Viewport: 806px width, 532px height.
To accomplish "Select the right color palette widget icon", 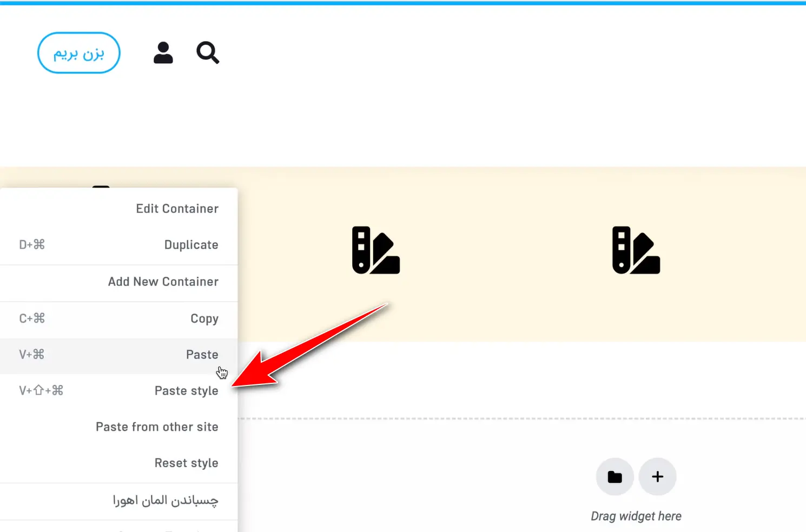I will click(x=636, y=251).
